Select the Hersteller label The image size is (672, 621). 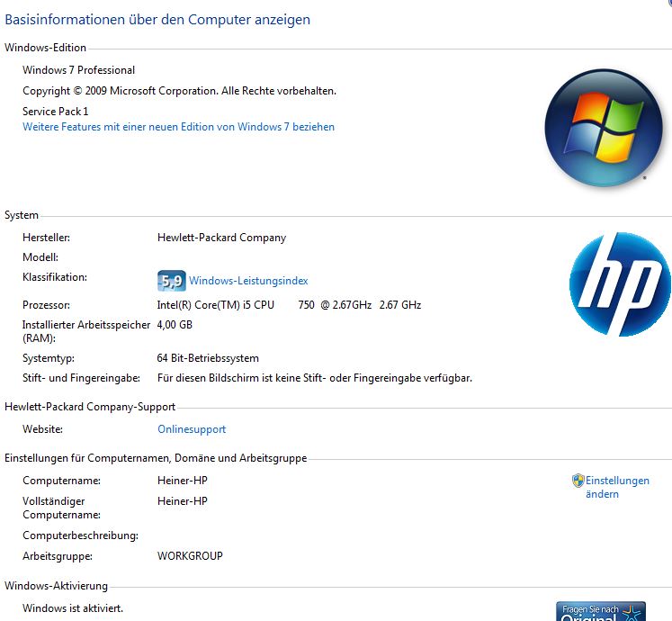point(46,238)
